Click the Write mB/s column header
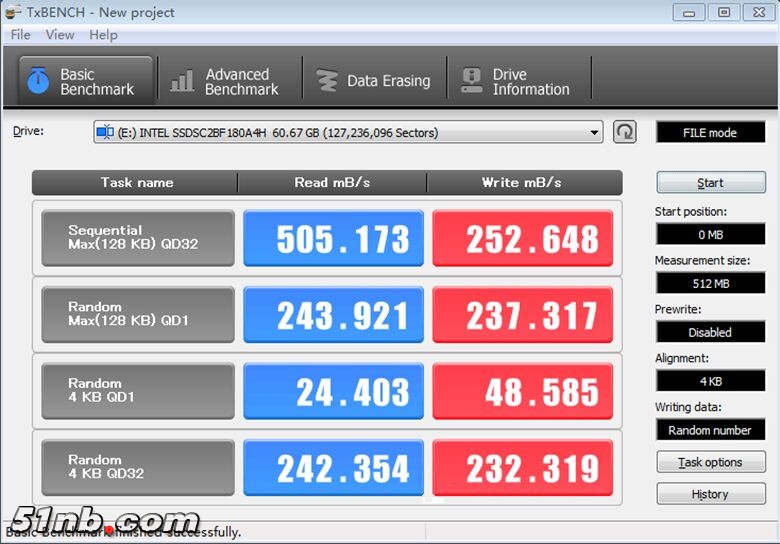Image resolution: width=780 pixels, height=544 pixels. (x=524, y=182)
